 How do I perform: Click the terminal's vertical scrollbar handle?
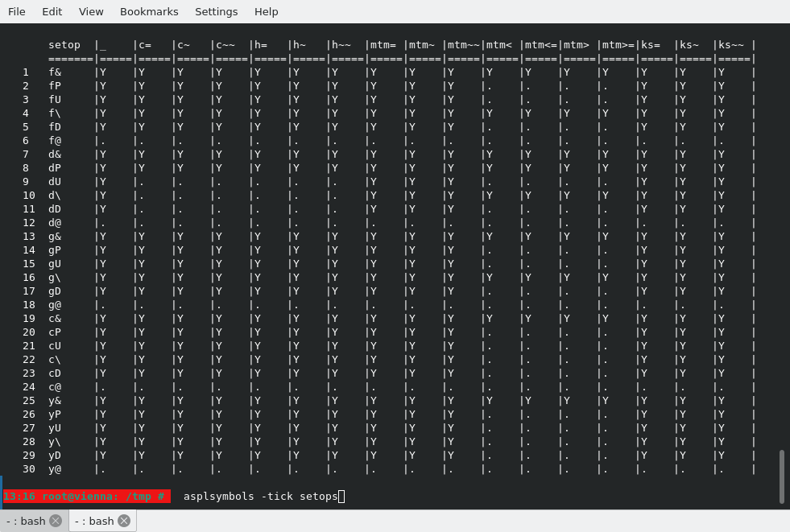[x=781, y=476]
